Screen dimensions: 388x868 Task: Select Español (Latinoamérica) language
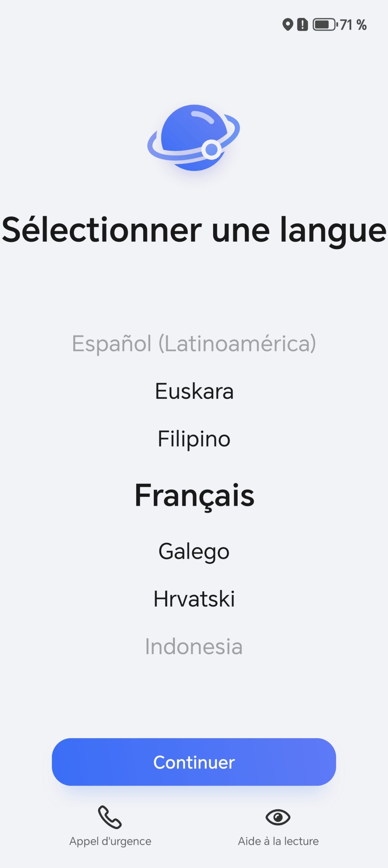194,343
